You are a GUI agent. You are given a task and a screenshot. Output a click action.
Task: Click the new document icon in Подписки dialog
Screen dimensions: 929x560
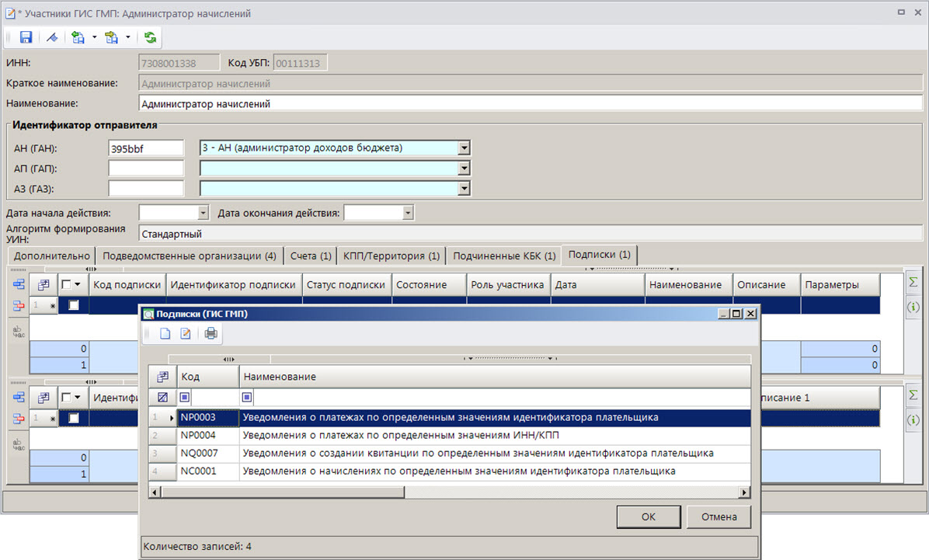[165, 334]
